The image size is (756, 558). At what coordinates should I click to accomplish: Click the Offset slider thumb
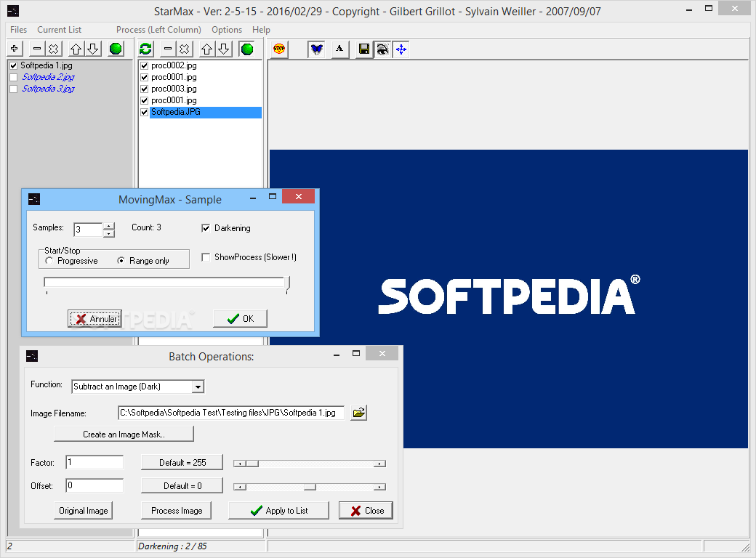pos(310,487)
